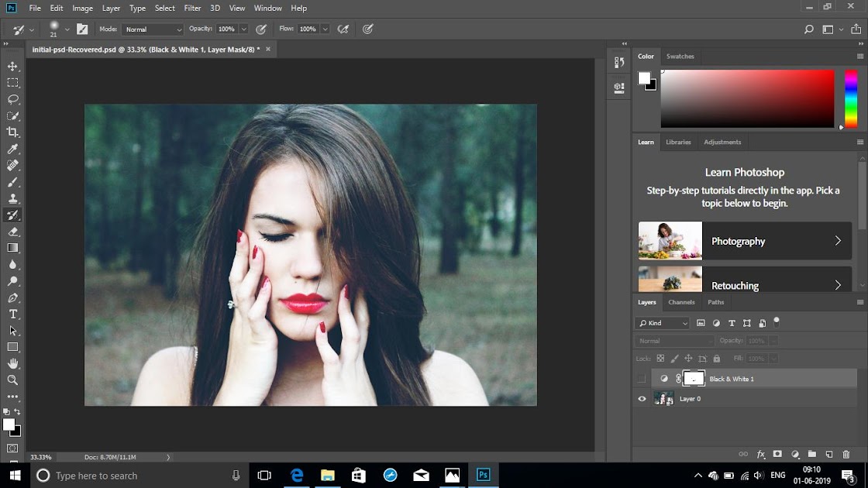
Task: Select the Zoom tool
Action: tap(12, 380)
